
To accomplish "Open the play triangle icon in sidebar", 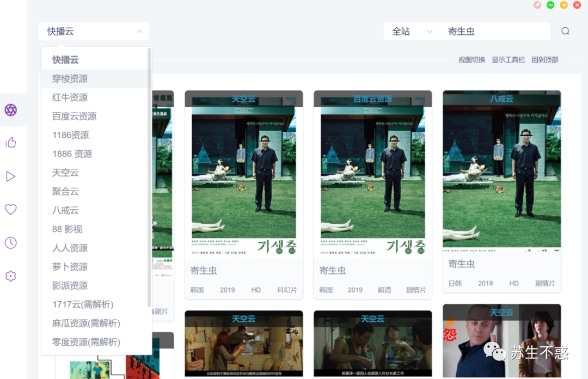I will pyautogui.click(x=10, y=176).
